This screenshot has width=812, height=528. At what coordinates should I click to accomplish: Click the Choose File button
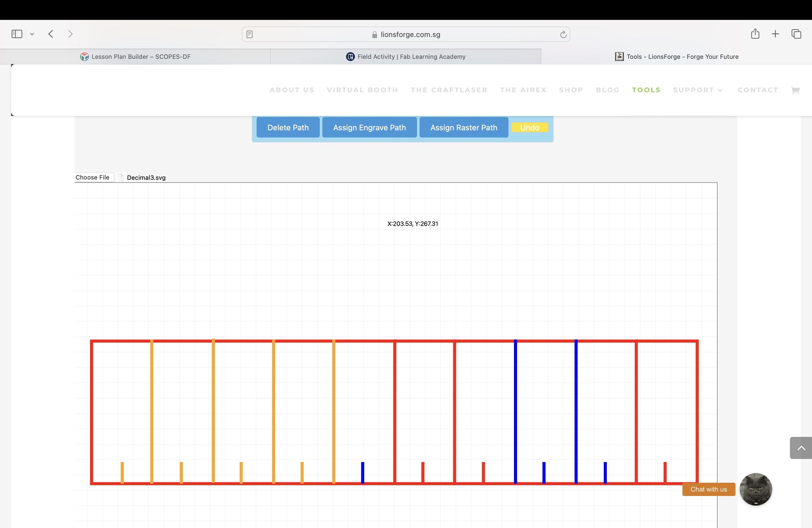(x=93, y=177)
